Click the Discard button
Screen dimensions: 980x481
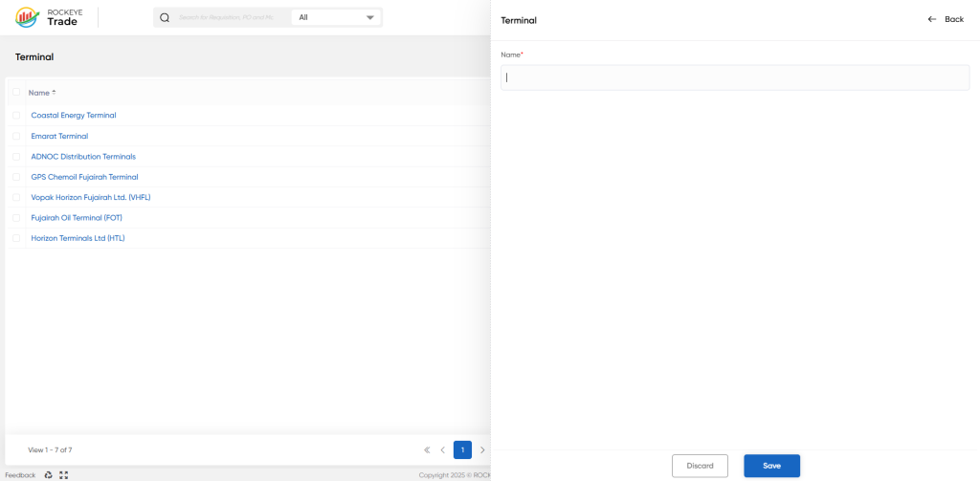point(700,466)
